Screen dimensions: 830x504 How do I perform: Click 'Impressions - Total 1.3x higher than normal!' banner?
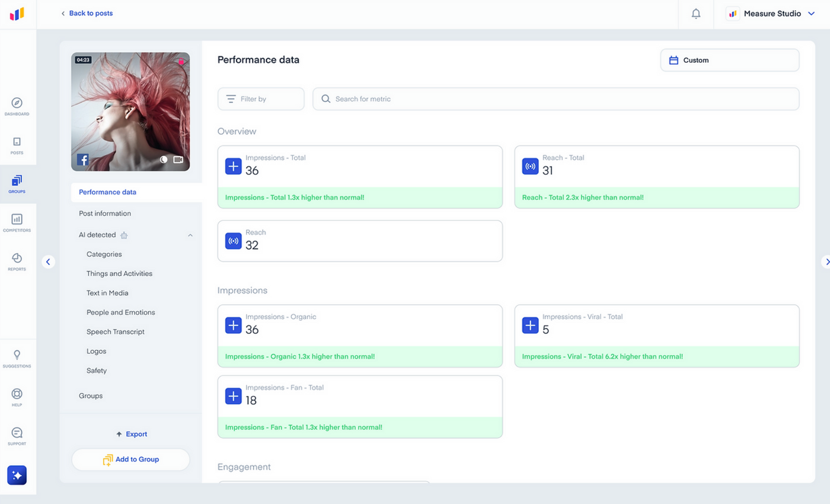click(360, 197)
